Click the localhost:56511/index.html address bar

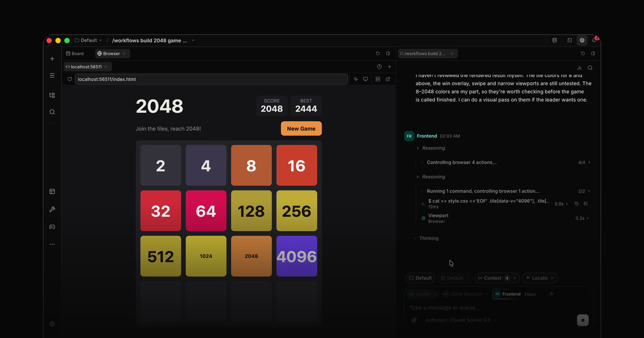211,79
